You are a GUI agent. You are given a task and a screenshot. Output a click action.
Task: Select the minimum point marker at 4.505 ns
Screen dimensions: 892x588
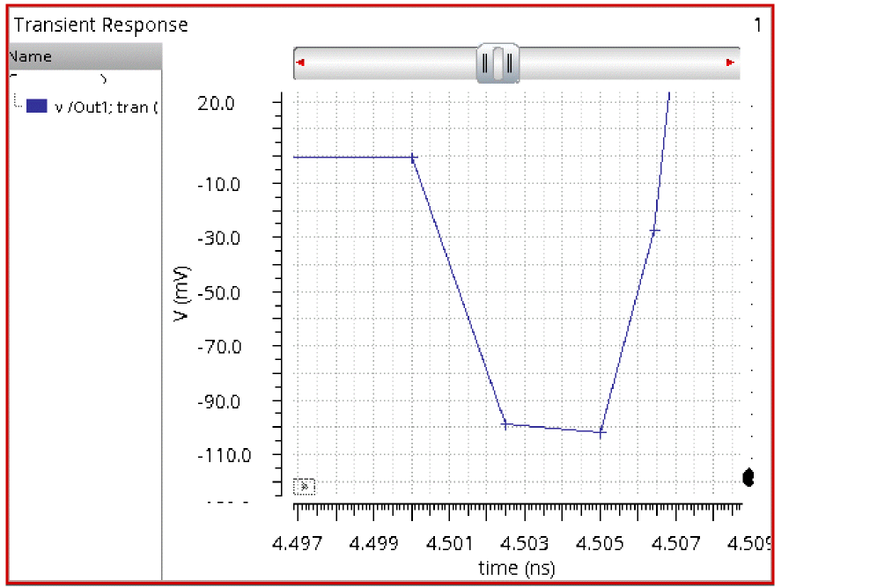coord(602,433)
